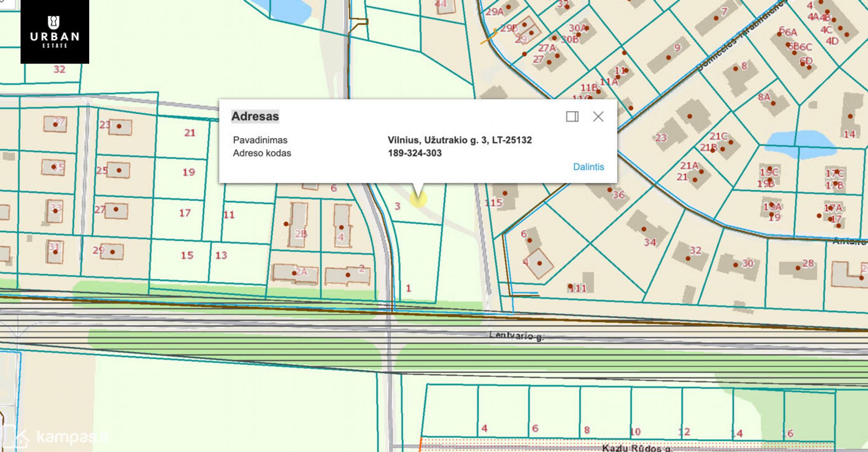Click the building point at number 34

click(644, 229)
